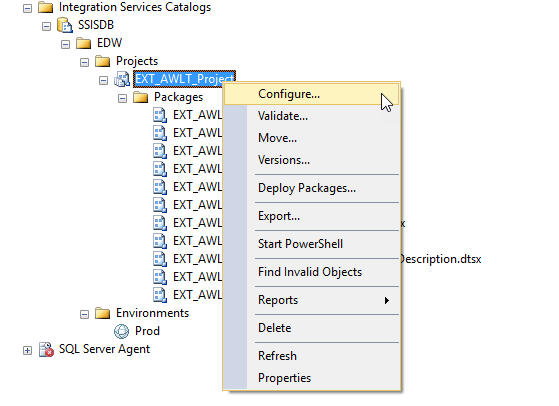
Task: Select Find Invalid Objects menu entry
Action: [x=312, y=272]
